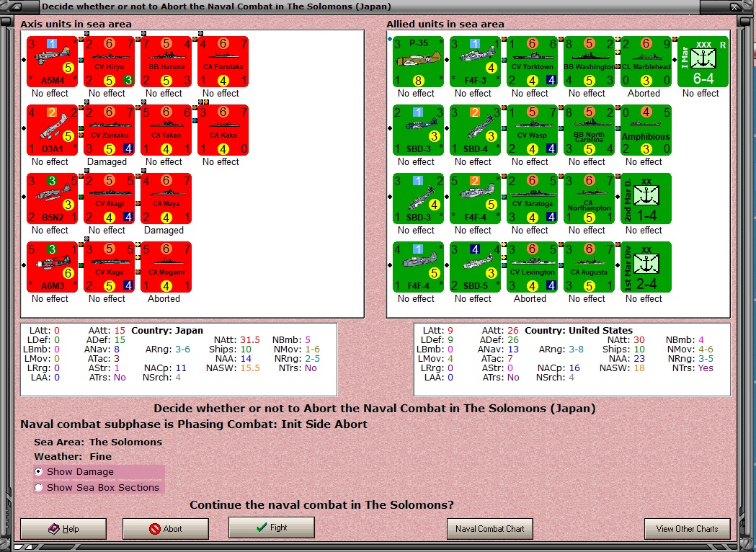756x552 pixels.
Task: Select the CA Furutaka cruiser counter
Action: click(223, 62)
